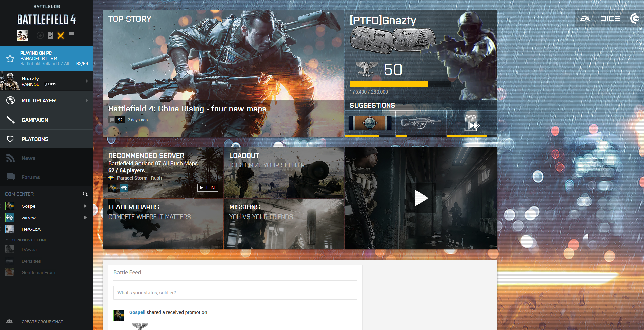
Task: Click the Swedish flag soldier avatar in recommended server
Action: 112,188
